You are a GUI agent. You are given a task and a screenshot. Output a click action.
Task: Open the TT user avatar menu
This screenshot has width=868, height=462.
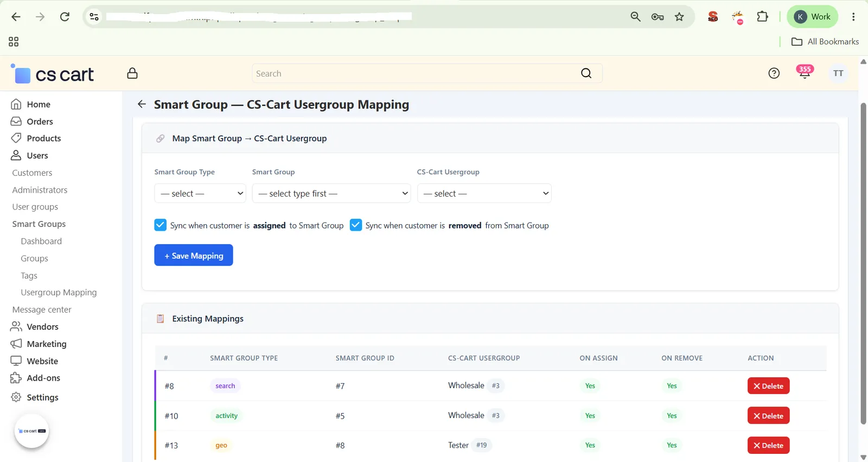coord(838,73)
